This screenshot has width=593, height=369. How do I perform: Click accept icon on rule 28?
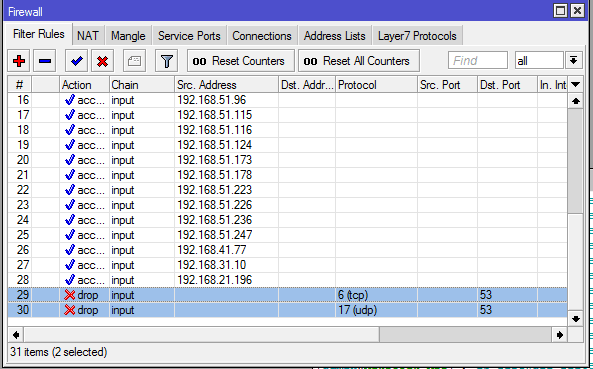[x=70, y=280]
